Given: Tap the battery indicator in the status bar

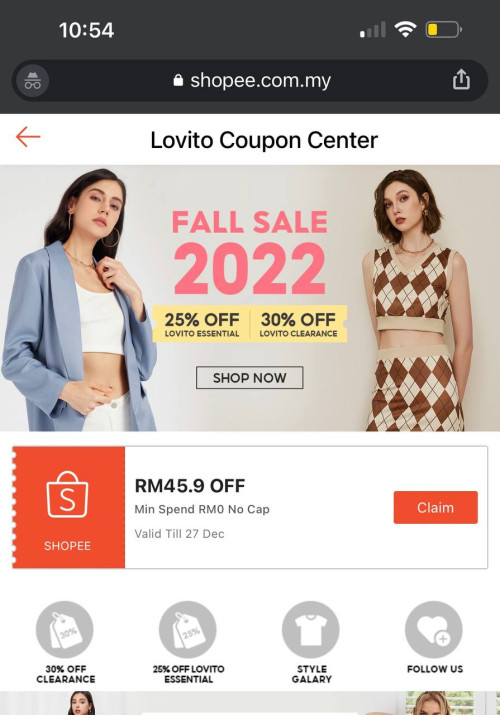Looking at the screenshot, I should [x=443, y=30].
